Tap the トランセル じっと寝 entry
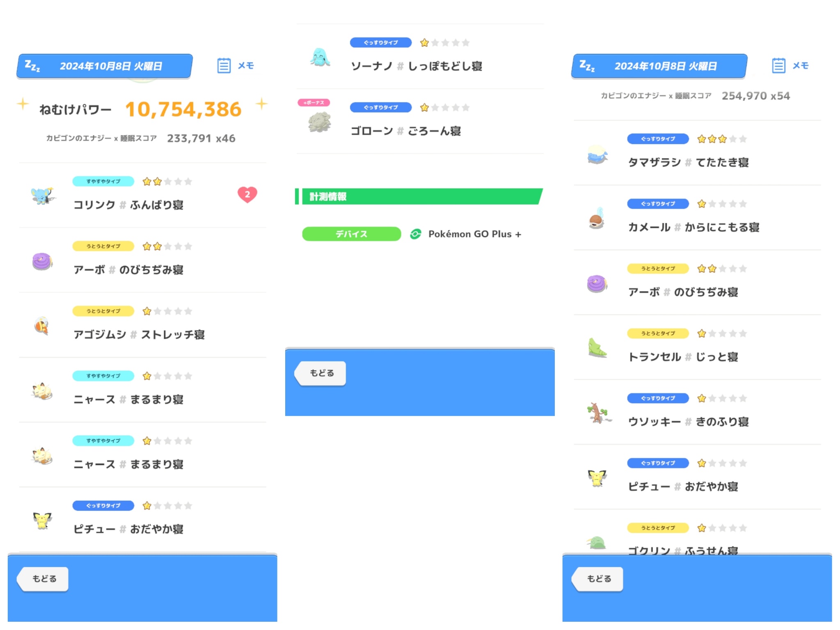 [683, 357]
